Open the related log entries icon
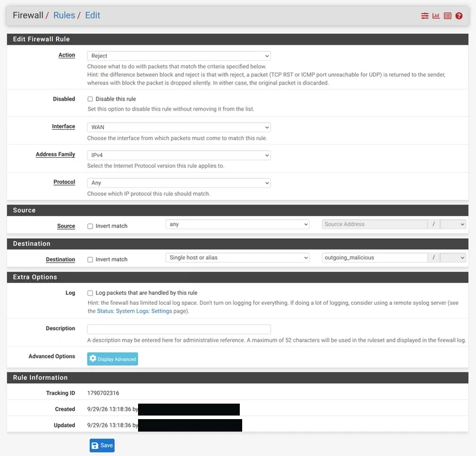Screen dimensions: 476x456 click(x=447, y=16)
